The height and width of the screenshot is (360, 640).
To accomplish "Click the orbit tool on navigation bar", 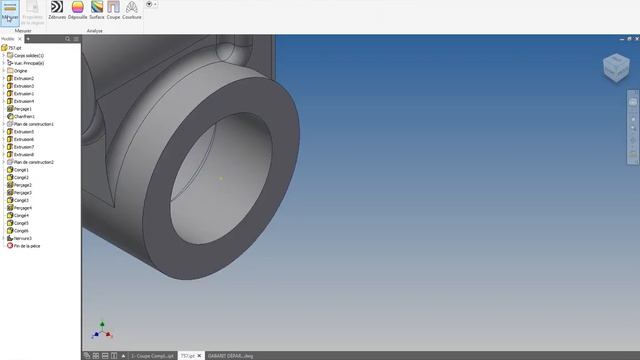I will [633, 140].
